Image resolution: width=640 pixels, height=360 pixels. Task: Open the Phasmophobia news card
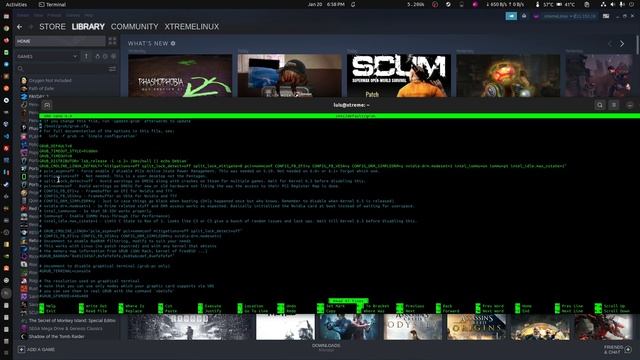click(180, 76)
